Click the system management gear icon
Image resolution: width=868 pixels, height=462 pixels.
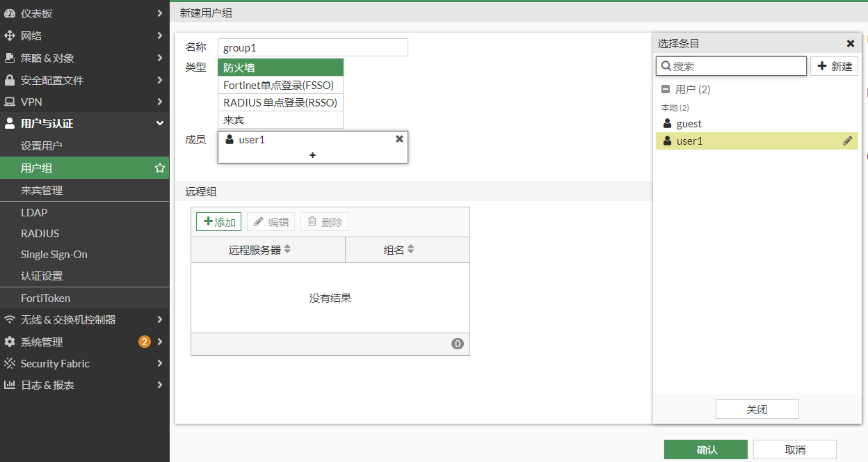(10, 342)
